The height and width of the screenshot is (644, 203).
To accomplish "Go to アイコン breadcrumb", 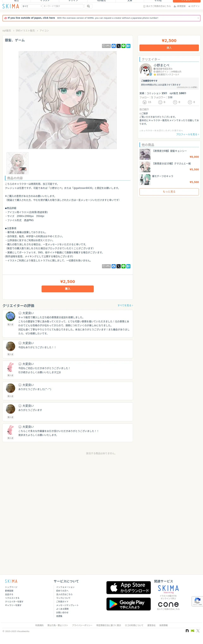I will click(x=44, y=30).
